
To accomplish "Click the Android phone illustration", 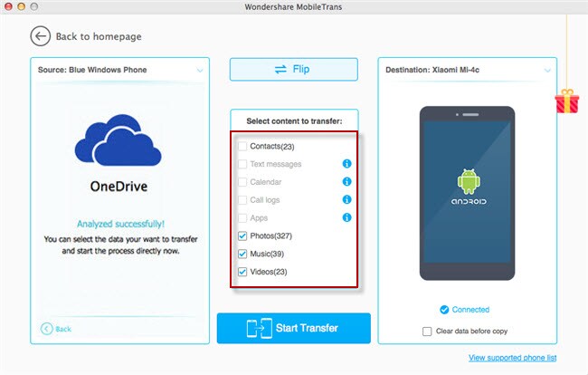I will 467,193.
